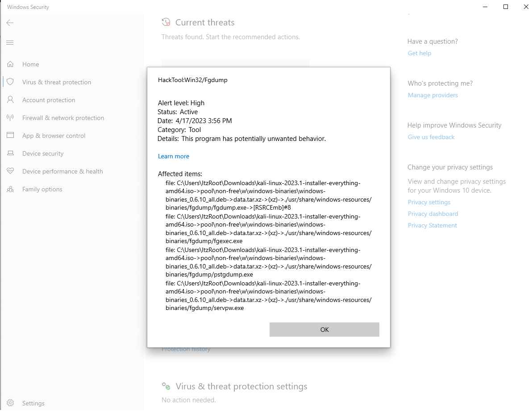Click the Status: Active line
The height and width of the screenshot is (413, 532).
tap(178, 112)
